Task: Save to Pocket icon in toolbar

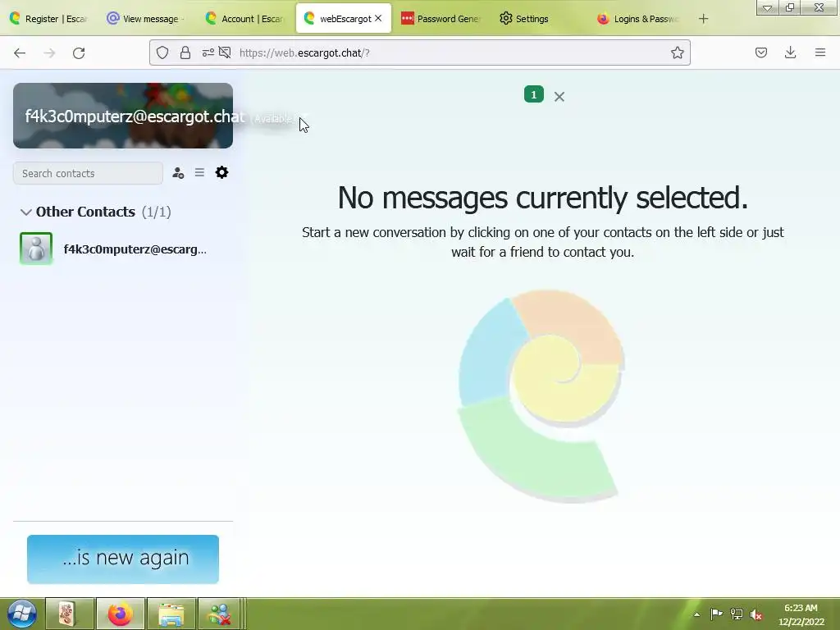Action: pyautogui.click(x=761, y=52)
